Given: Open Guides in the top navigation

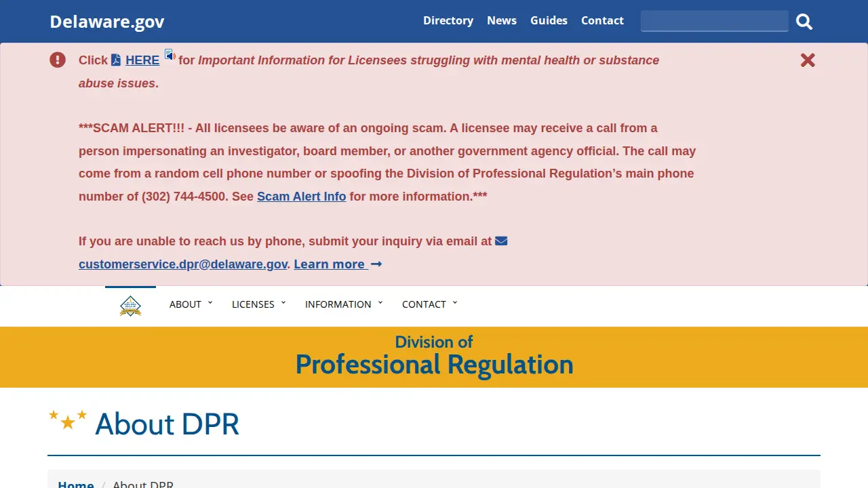Looking at the screenshot, I should click(549, 20).
